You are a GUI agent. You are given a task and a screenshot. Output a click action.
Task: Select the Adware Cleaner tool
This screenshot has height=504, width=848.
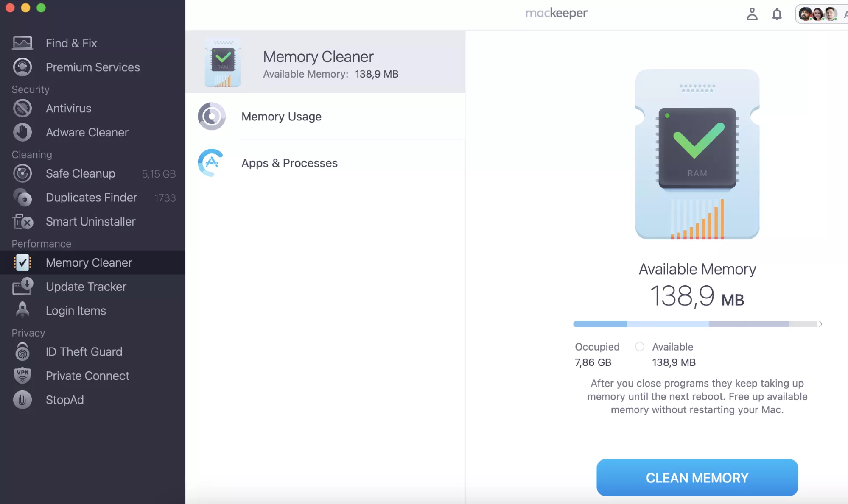(x=87, y=132)
